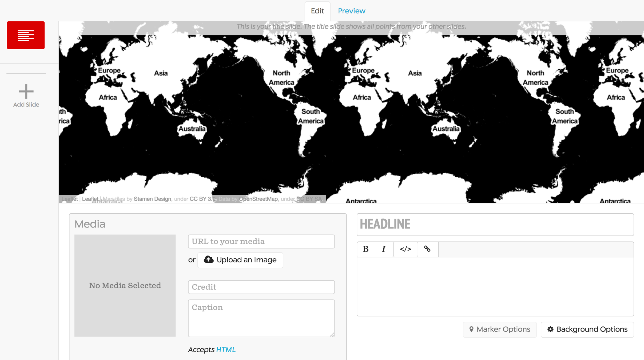
Task: Open Marker Options
Action: (x=499, y=329)
